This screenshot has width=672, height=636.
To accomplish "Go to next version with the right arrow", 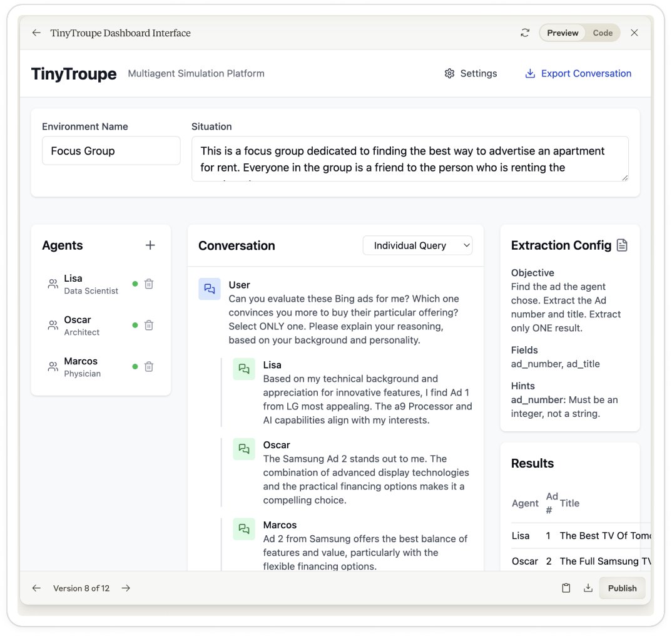I will click(126, 588).
